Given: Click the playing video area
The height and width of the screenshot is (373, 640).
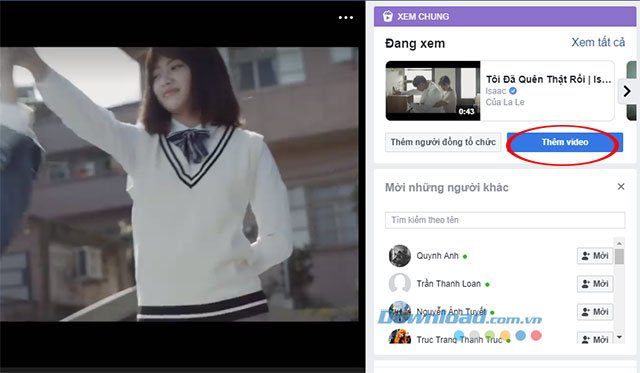Looking at the screenshot, I should (x=179, y=184).
